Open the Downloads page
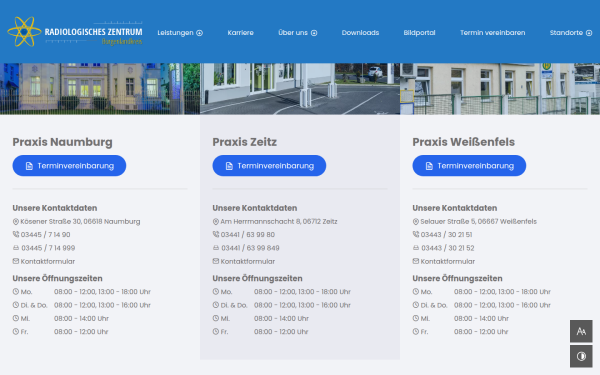The height and width of the screenshot is (375, 600). click(x=360, y=33)
